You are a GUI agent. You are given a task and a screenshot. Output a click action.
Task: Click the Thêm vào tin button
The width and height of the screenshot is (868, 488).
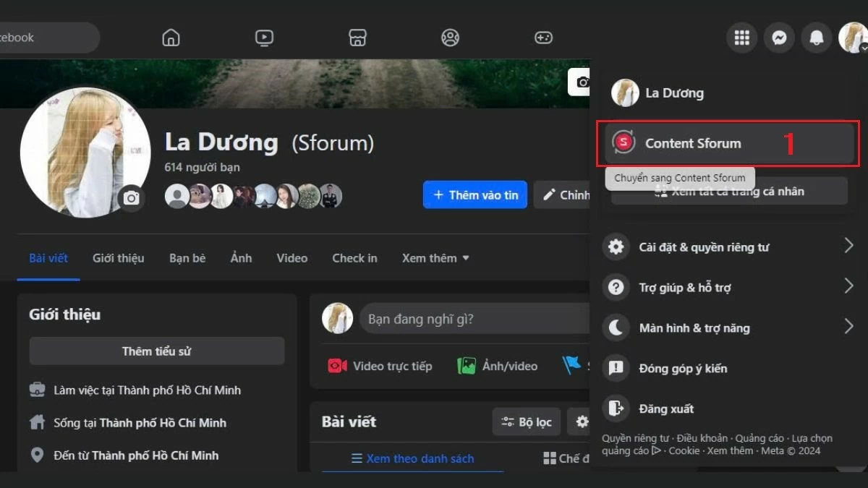(475, 195)
